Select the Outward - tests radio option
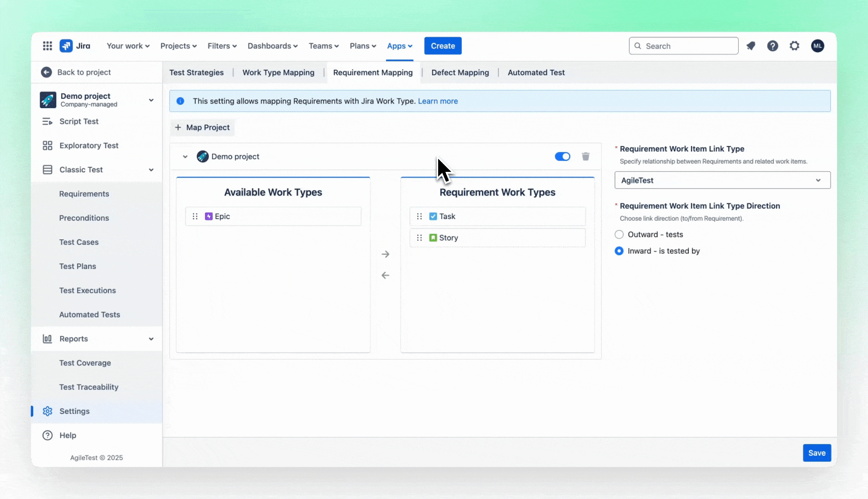Viewport: 868px width, 499px height. click(x=619, y=235)
